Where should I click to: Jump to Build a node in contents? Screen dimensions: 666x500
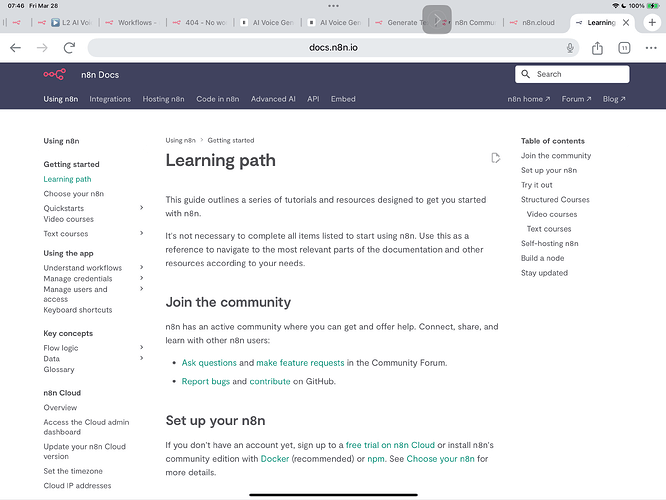pos(542,258)
